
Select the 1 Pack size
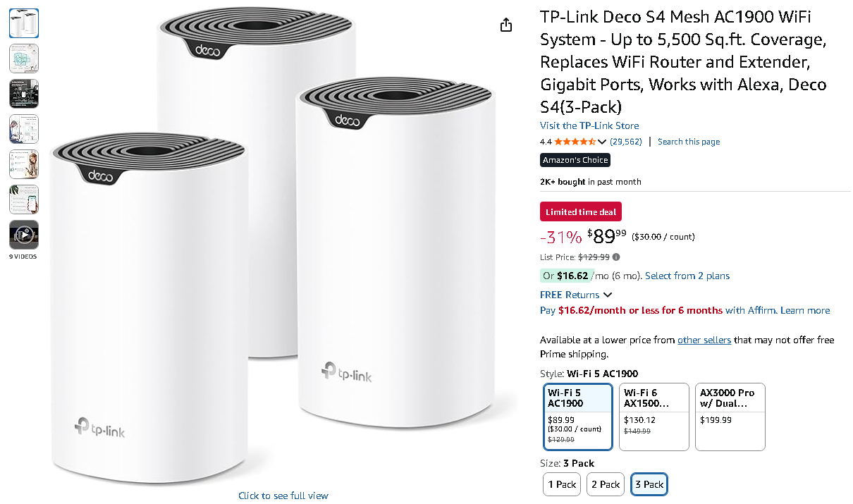[x=563, y=484]
